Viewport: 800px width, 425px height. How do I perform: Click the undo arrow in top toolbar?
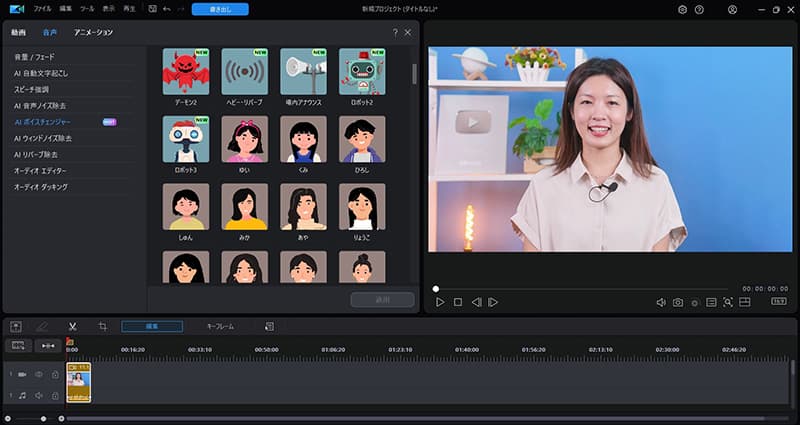click(167, 9)
